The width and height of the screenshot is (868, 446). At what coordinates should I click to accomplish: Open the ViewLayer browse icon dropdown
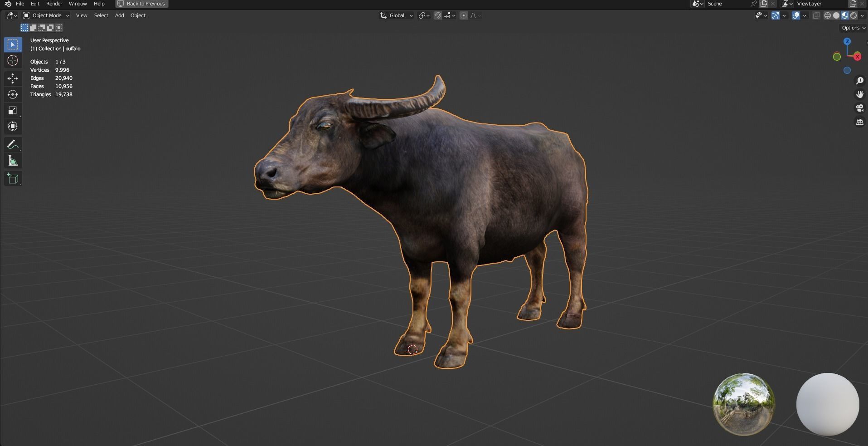point(787,4)
